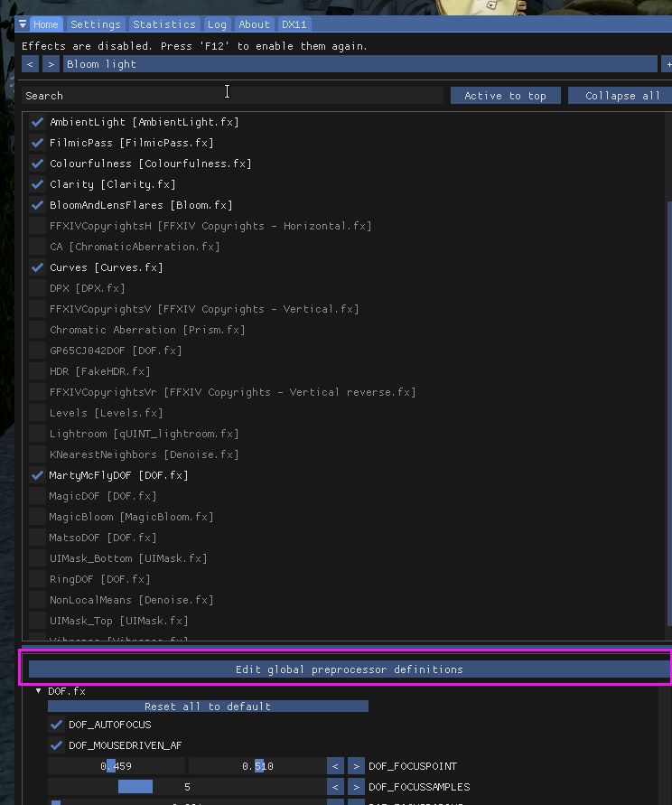Click the DOF_FOCUSSAMPLES slider

(x=186, y=787)
